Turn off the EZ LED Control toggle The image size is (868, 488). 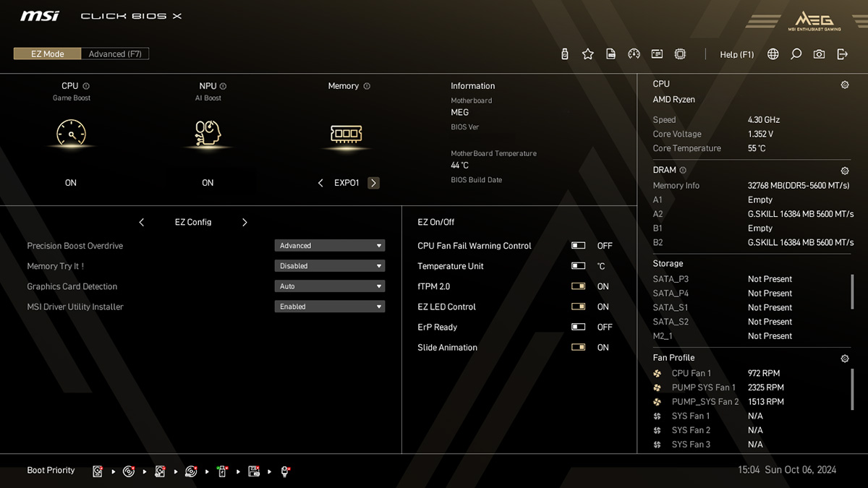coord(578,306)
